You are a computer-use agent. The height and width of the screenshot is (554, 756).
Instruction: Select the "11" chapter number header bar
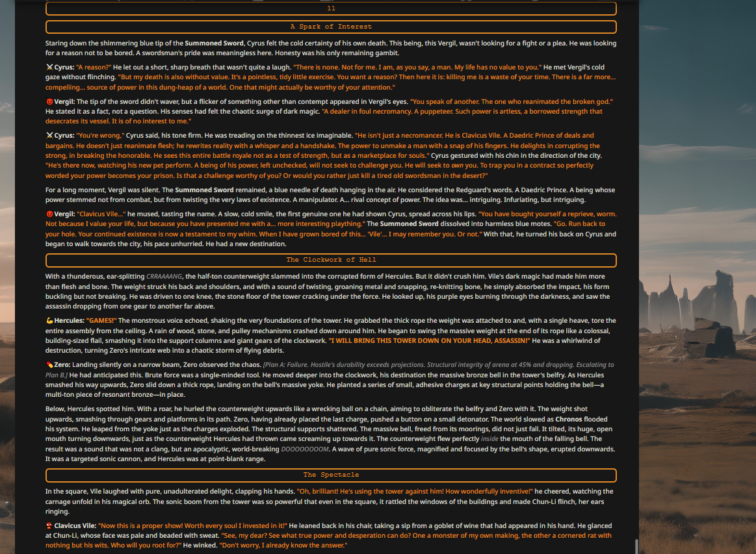point(331,8)
